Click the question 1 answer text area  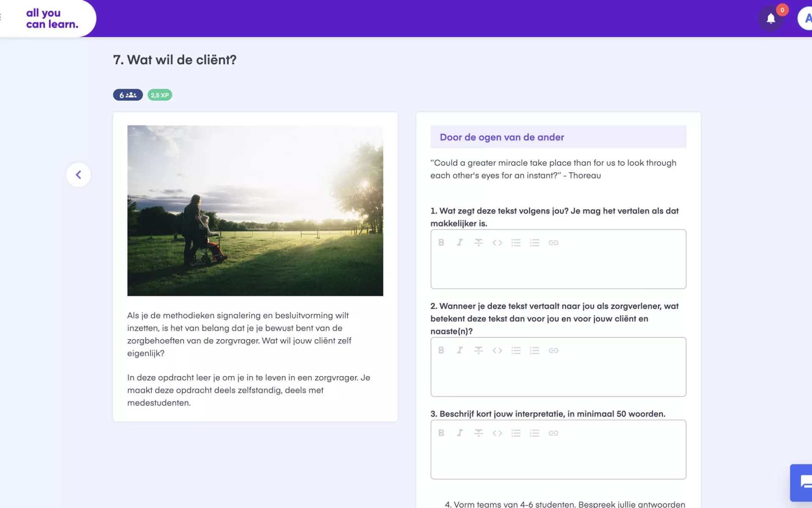558,269
